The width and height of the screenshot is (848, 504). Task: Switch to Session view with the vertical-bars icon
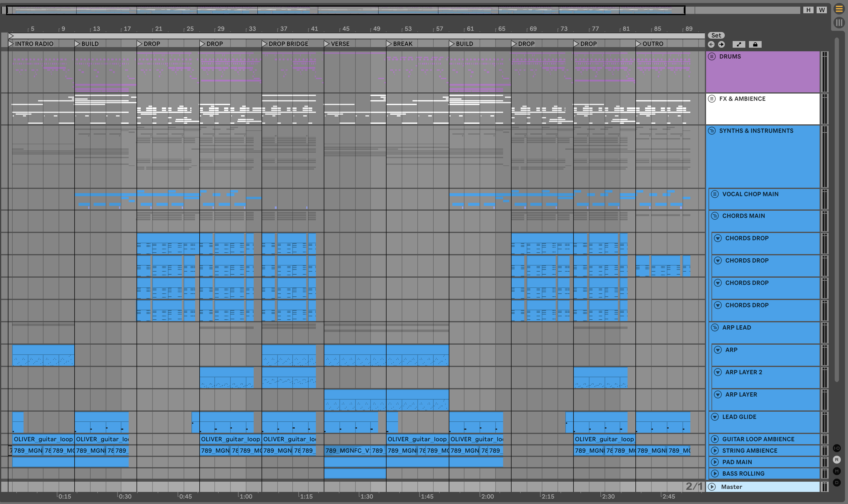click(x=839, y=22)
